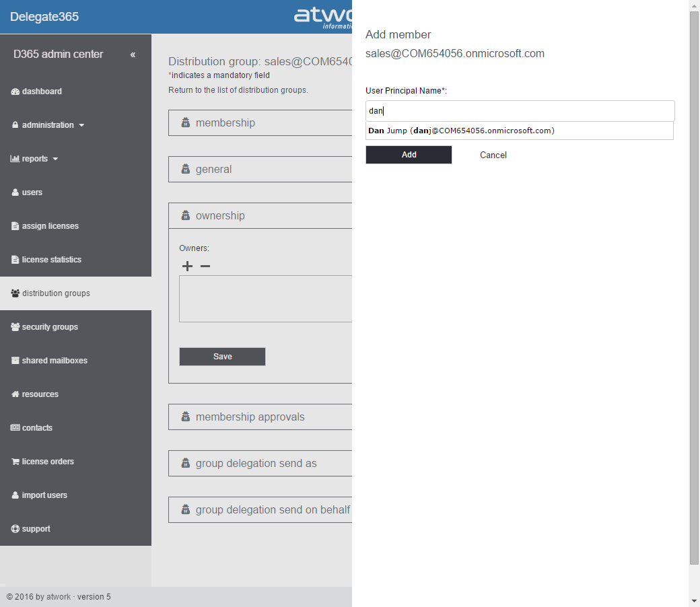Expand the administration dropdown caret

pyautogui.click(x=81, y=125)
